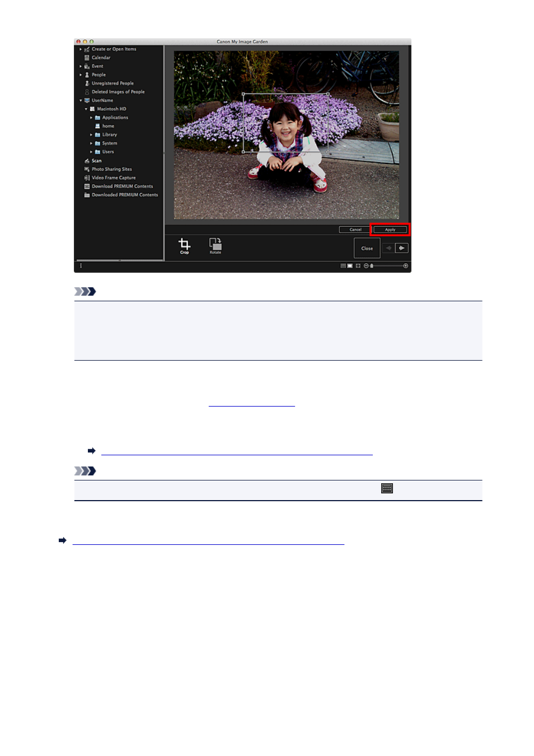Select the Crop tool

[x=184, y=246]
